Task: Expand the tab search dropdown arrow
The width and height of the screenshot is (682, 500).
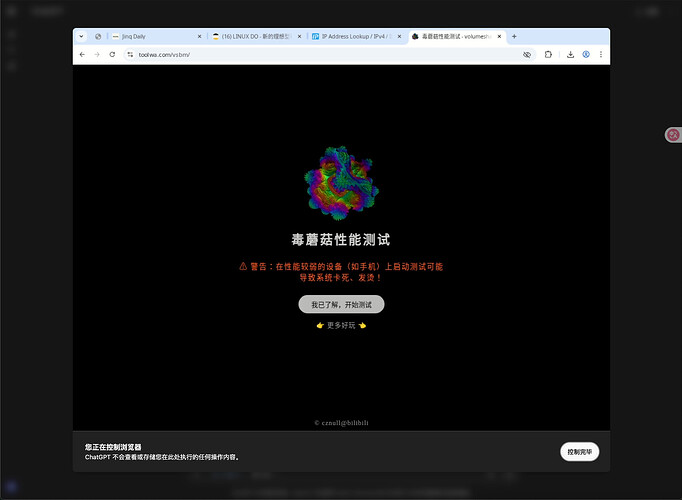Action: click(x=81, y=37)
